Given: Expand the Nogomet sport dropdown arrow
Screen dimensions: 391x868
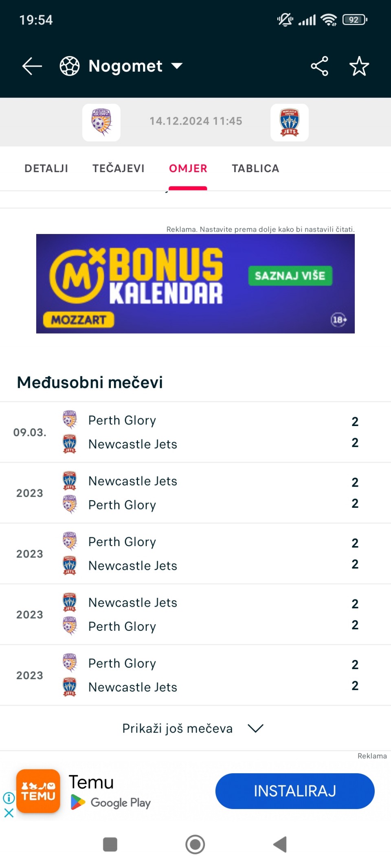Looking at the screenshot, I should click(x=177, y=66).
